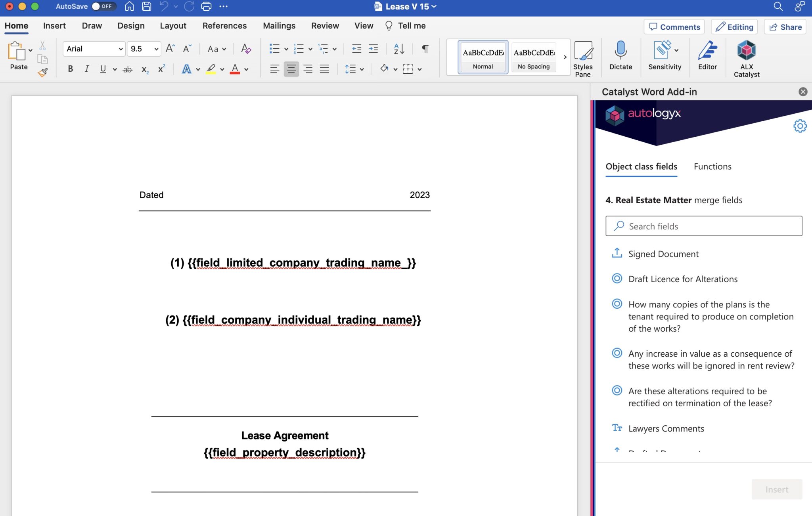Apply yellow text highlight color
The width and height of the screenshot is (812, 516).
tap(211, 69)
